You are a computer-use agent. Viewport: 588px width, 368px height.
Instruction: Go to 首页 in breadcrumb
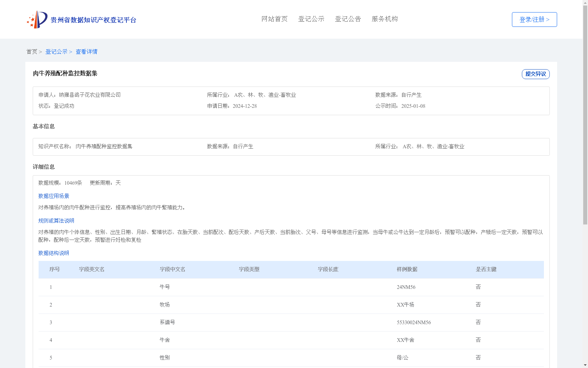point(32,52)
